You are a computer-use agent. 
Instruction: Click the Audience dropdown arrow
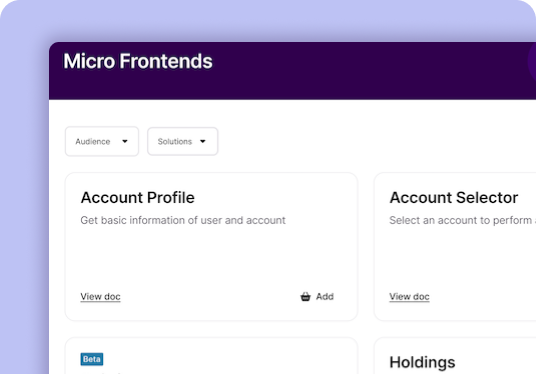[125, 141]
